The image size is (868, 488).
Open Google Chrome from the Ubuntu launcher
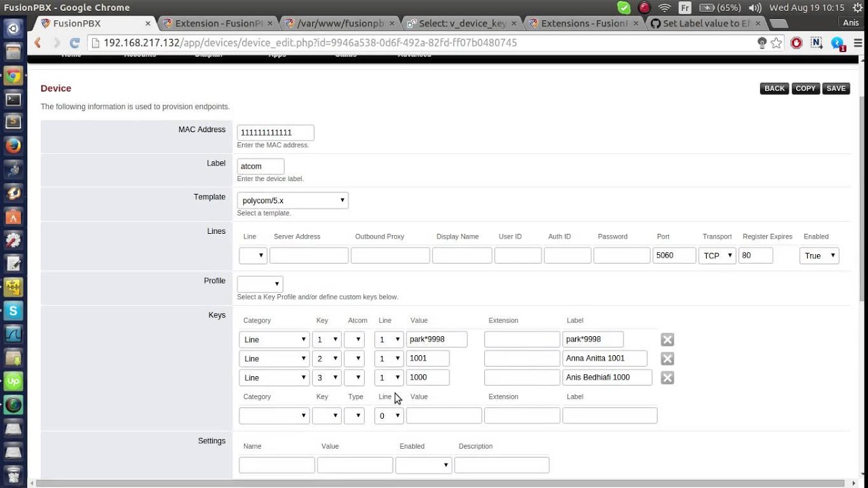coord(13,76)
